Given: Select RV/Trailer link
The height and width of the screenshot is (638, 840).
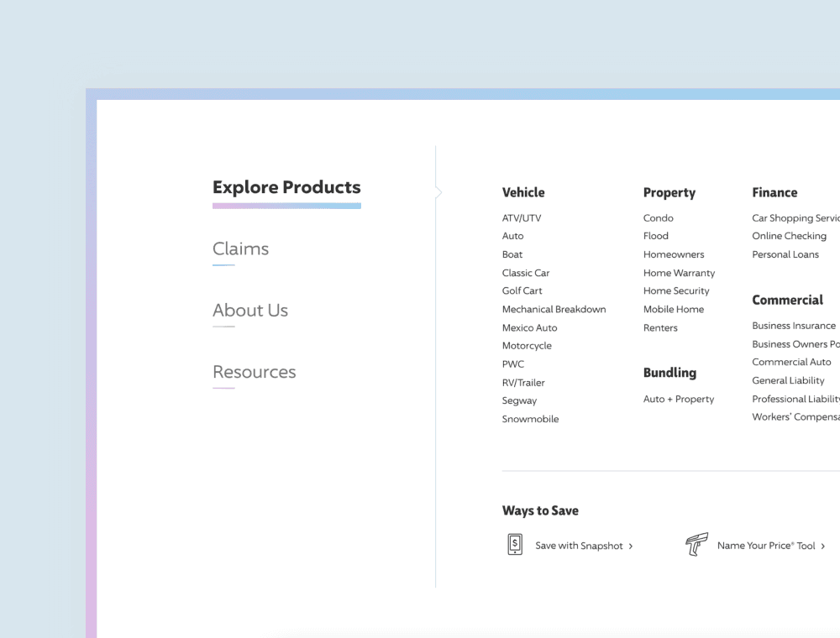Looking at the screenshot, I should [523, 383].
